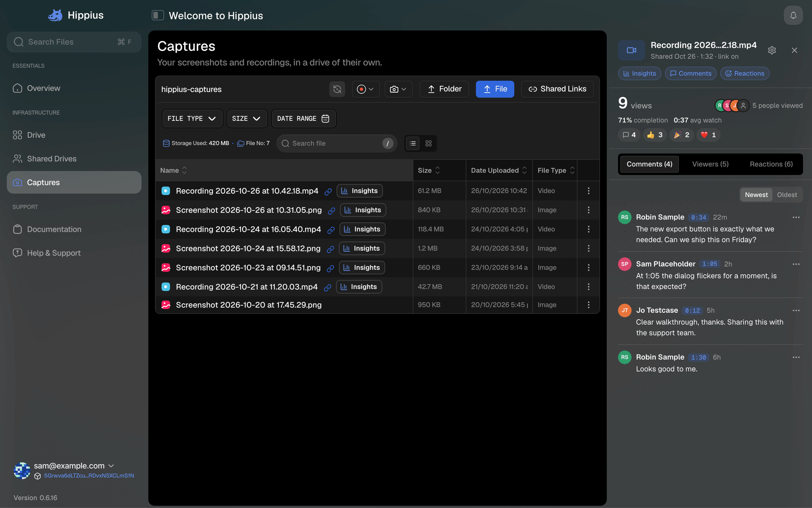Switch to the Viewers (5) tab
The image size is (812, 508).
(710, 164)
